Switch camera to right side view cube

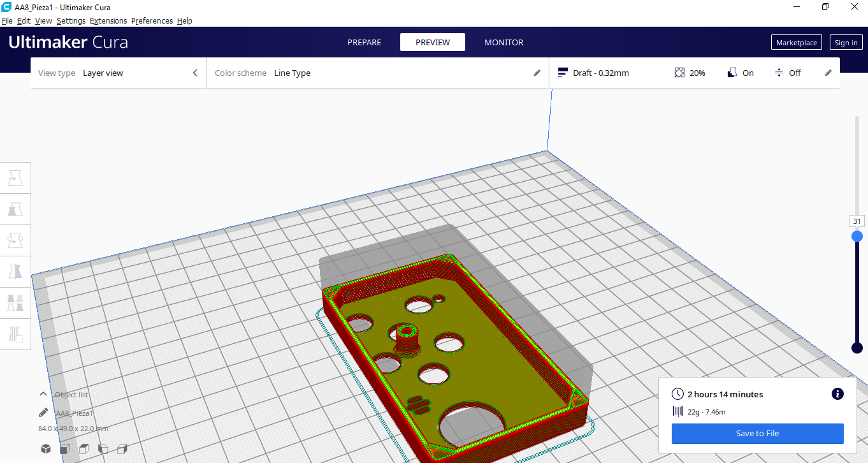122,449
